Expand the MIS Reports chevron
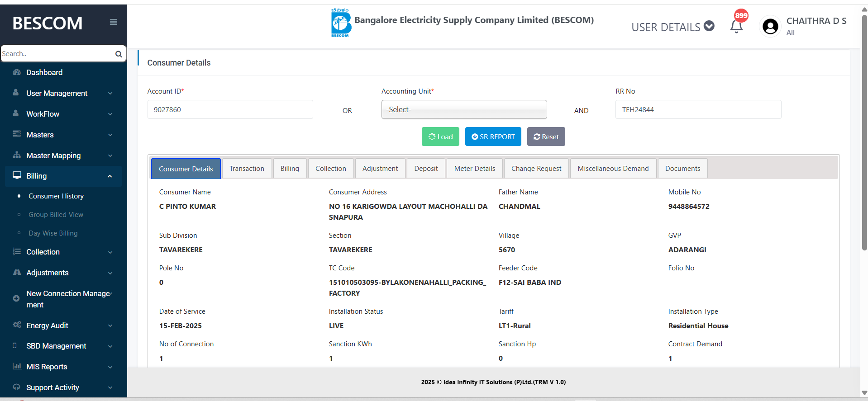This screenshot has width=868, height=401. [110, 367]
